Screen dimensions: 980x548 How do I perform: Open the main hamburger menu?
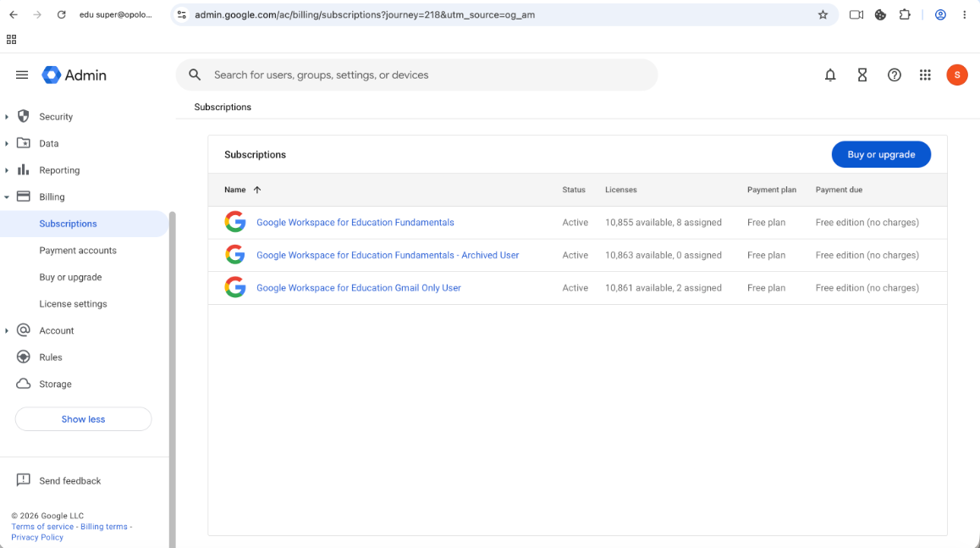click(x=22, y=75)
